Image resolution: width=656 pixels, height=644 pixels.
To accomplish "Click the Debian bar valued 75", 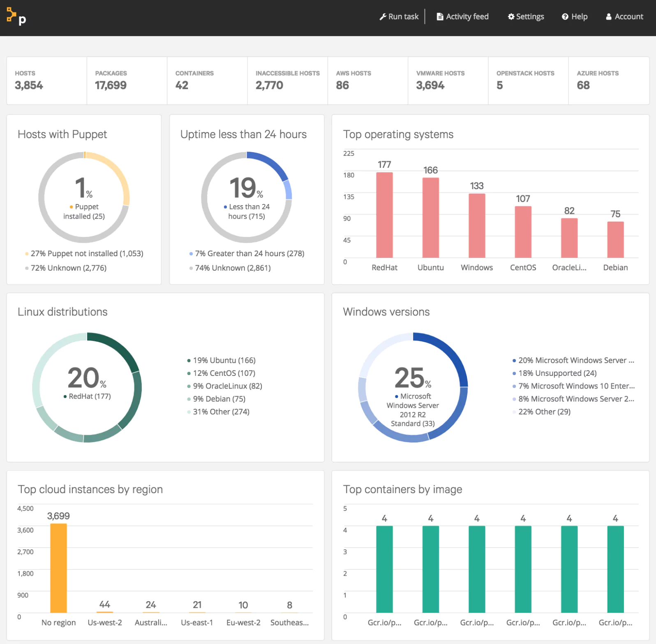I will click(x=615, y=240).
